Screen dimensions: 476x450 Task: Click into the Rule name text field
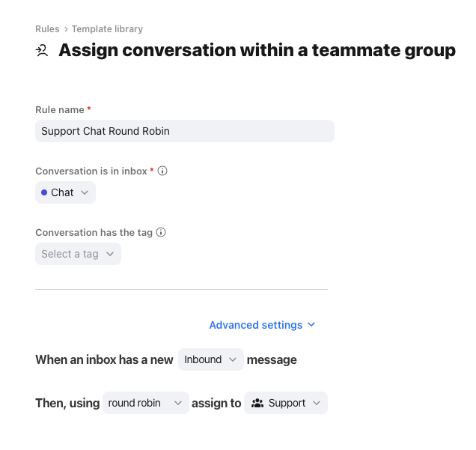[184, 131]
